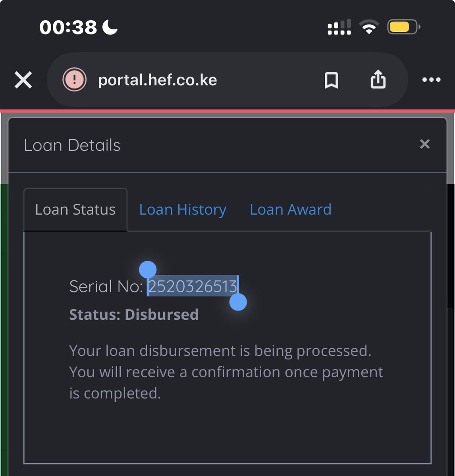
Task: Bookmark the portal.hef.co.ke page
Action: 331,80
